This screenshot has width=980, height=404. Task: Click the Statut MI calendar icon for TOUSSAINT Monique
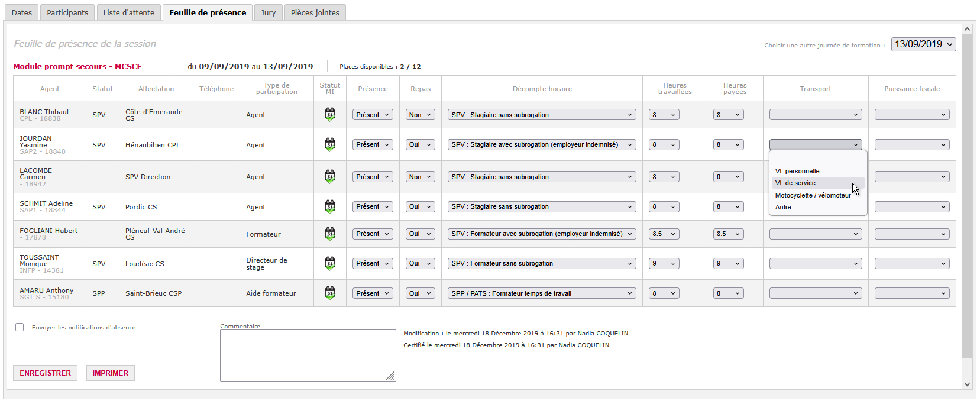click(x=330, y=263)
